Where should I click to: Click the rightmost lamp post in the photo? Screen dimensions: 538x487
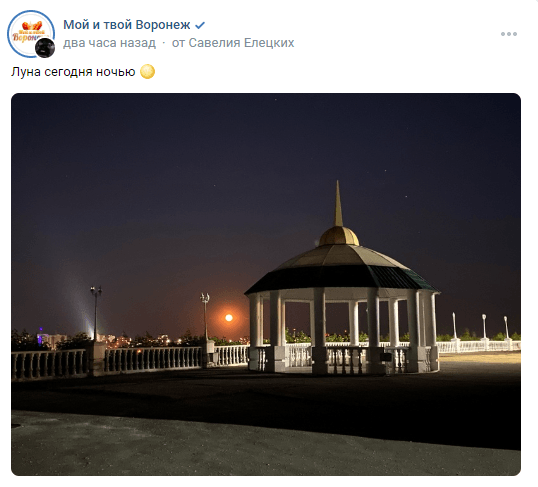(506, 327)
